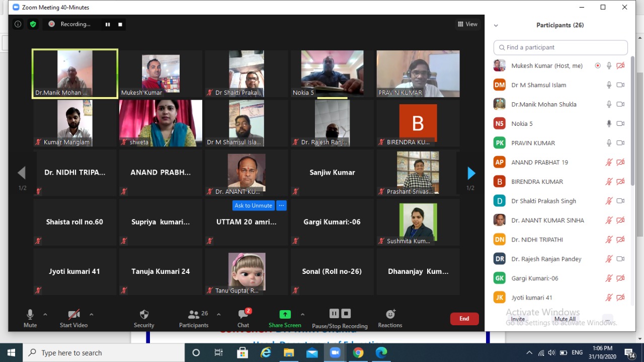Mute my microphone from the meeting toolbar

point(30,318)
